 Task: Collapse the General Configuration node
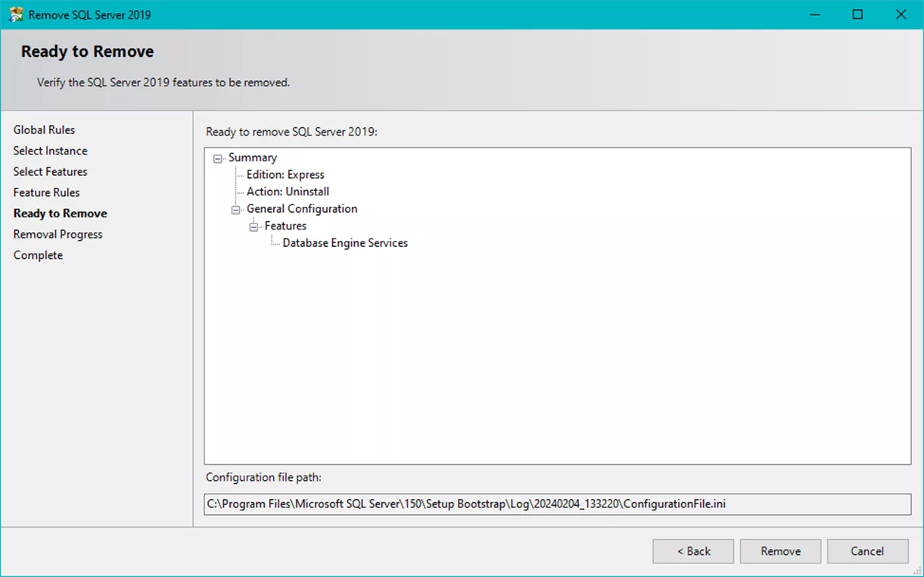pyautogui.click(x=236, y=210)
